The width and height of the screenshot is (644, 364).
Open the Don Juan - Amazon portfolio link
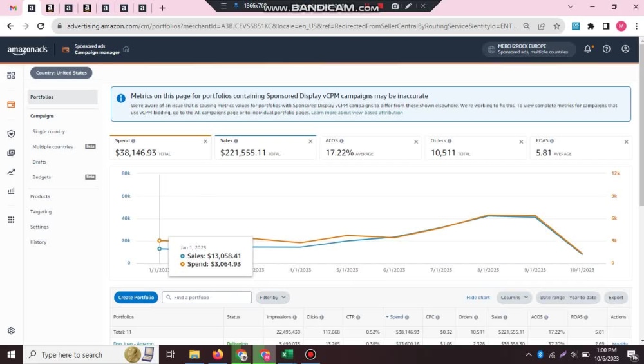133,343
